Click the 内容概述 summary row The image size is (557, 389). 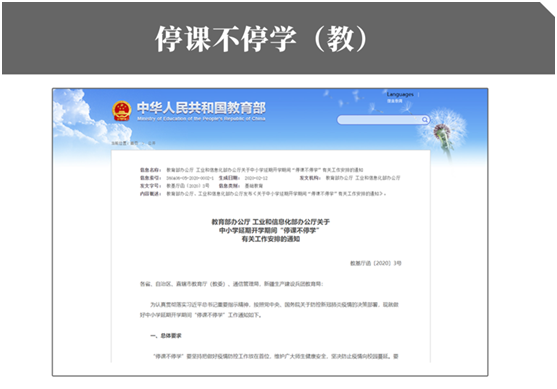point(263,194)
